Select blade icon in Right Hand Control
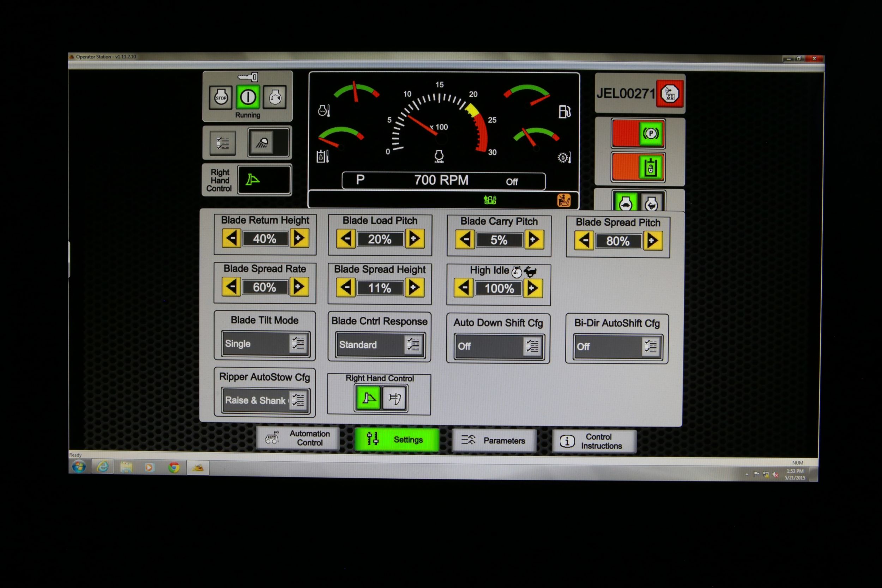Image resolution: width=882 pixels, height=588 pixels. [368, 398]
